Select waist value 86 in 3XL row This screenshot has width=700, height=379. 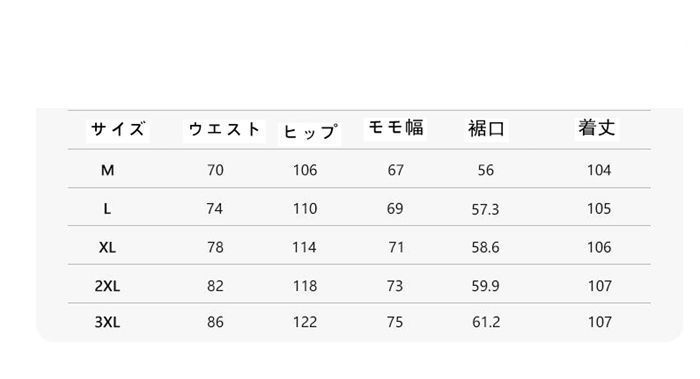pyautogui.click(x=215, y=322)
